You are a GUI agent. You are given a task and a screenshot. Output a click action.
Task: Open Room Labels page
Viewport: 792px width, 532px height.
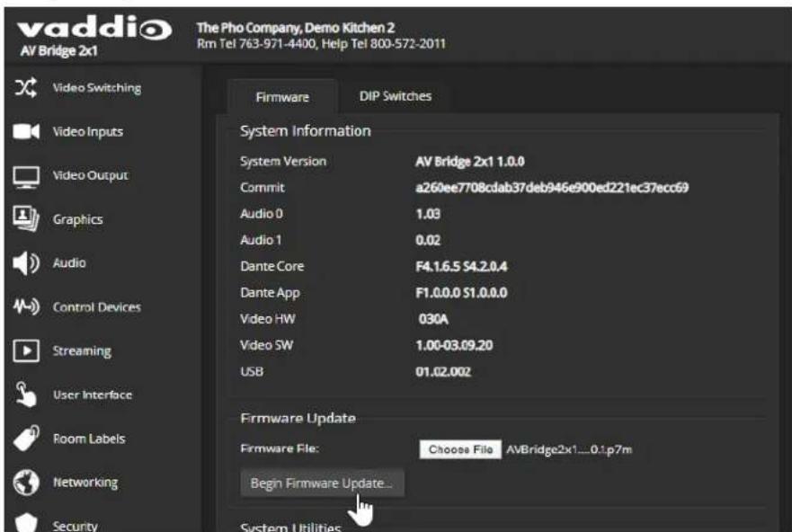[x=89, y=439]
